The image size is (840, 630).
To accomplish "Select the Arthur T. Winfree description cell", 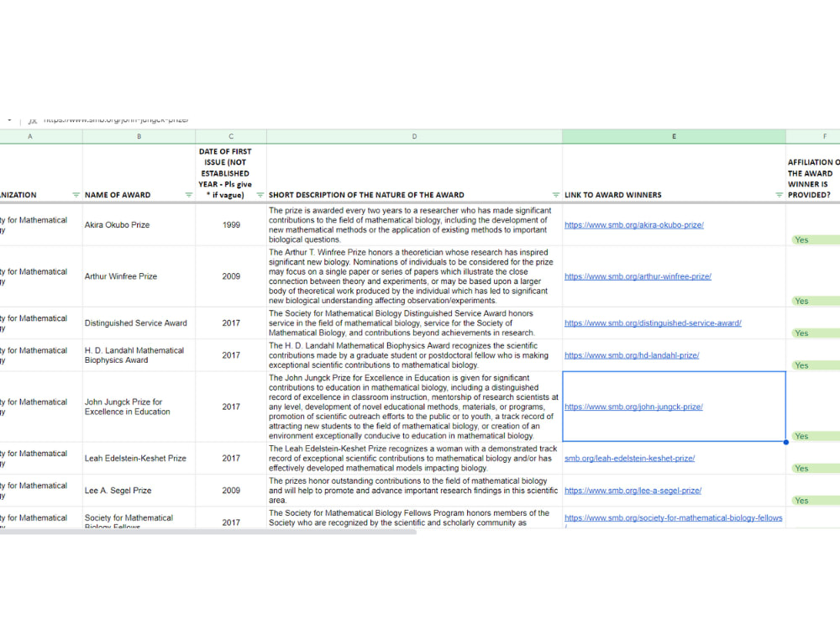I will tap(414, 276).
